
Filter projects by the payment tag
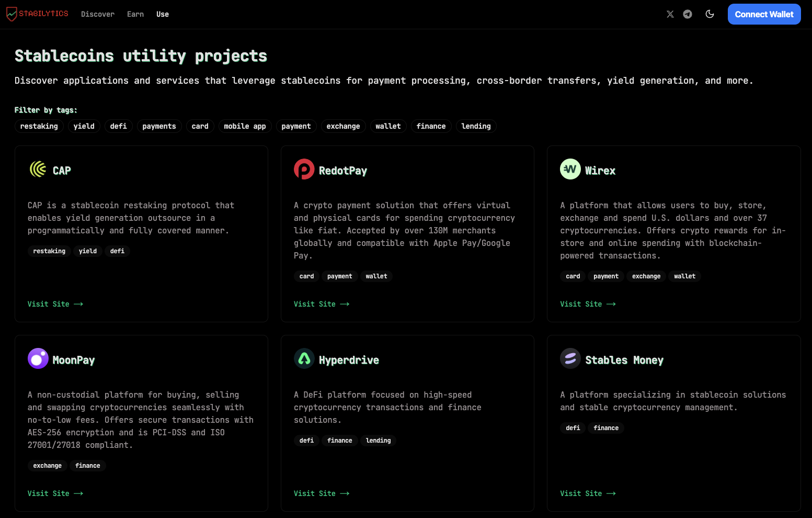coord(296,126)
